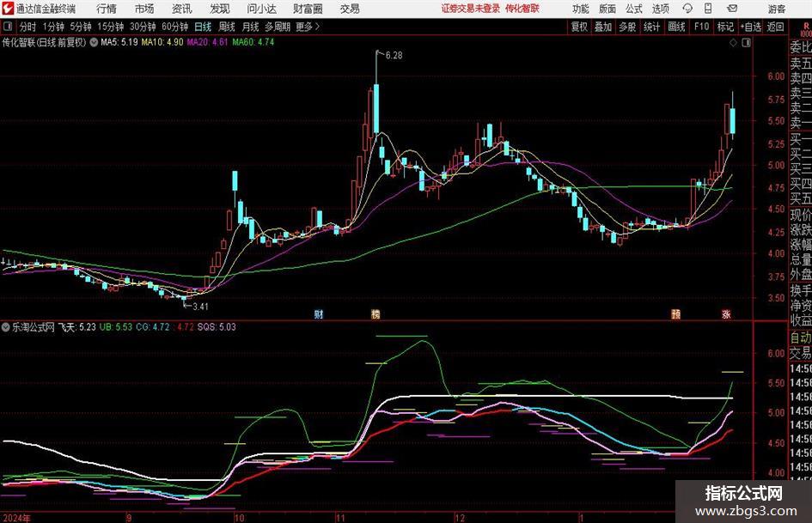
Task: Click the 榜 marker icon below the chart
Action: coord(375,313)
